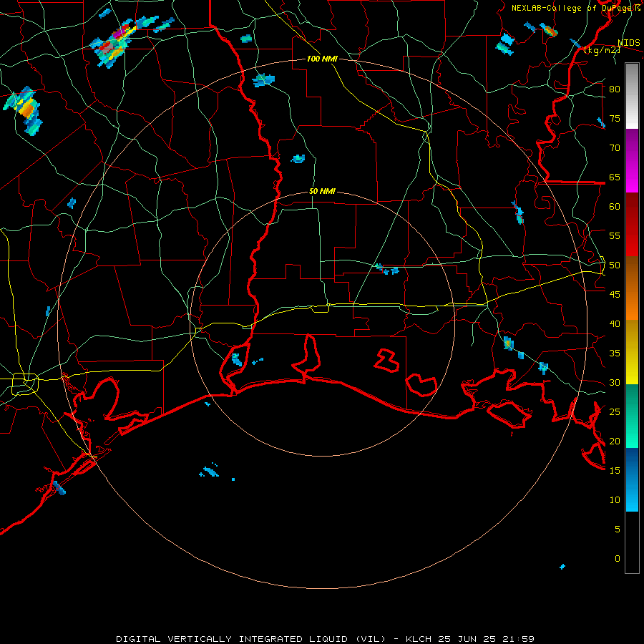This screenshot has height=644, width=644.
Task: Select the purple-magenta segment of the color scale
Action: coord(632,161)
